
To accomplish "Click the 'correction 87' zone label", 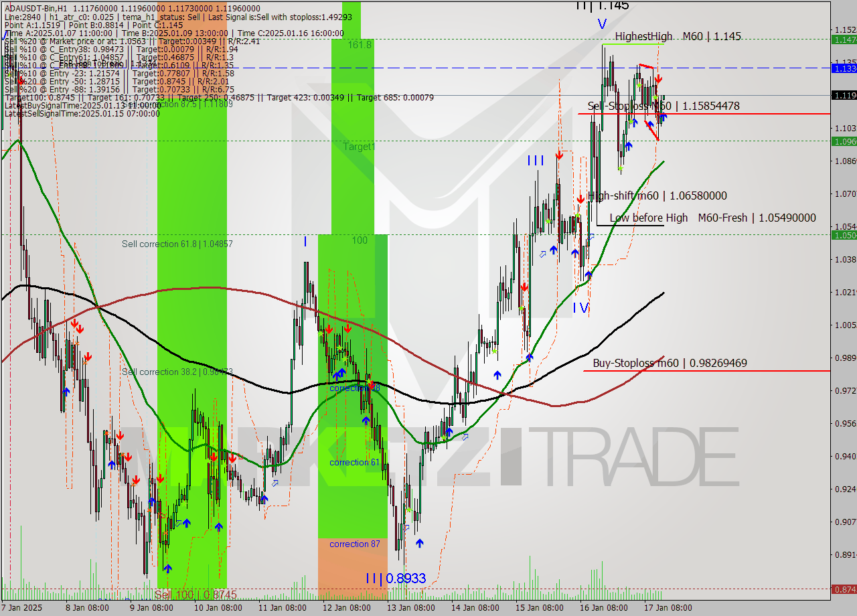I will coord(354,544).
